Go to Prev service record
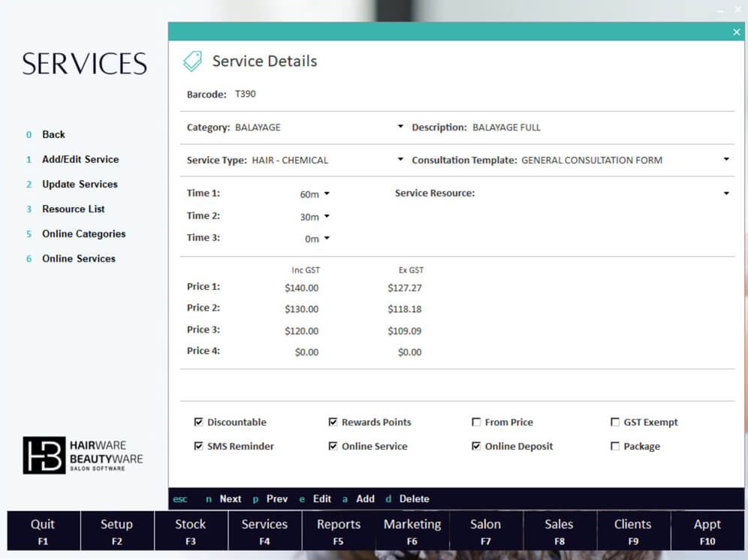This screenshot has height=560, width=748. coord(277,499)
